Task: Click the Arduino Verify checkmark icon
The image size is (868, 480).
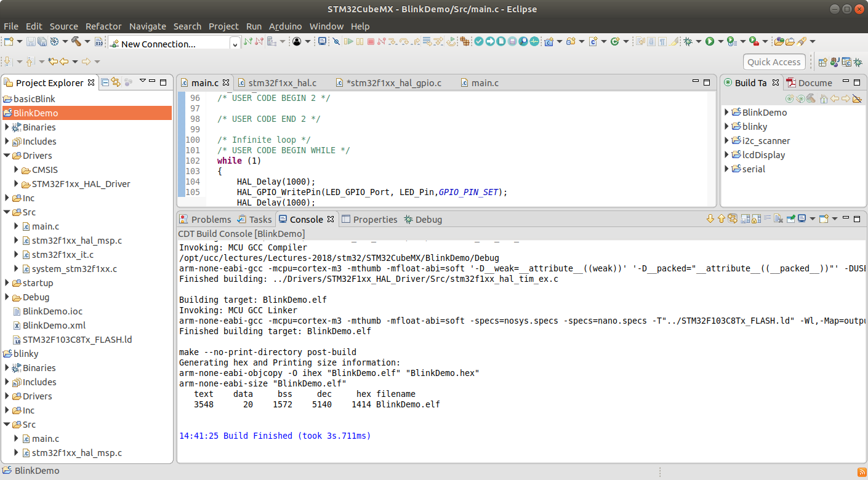Action: point(479,41)
